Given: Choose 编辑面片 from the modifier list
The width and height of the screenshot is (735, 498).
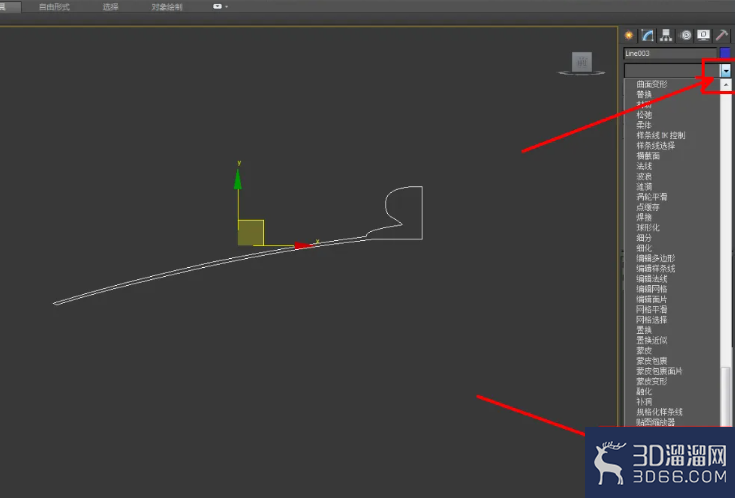Looking at the screenshot, I should [x=652, y=299].
